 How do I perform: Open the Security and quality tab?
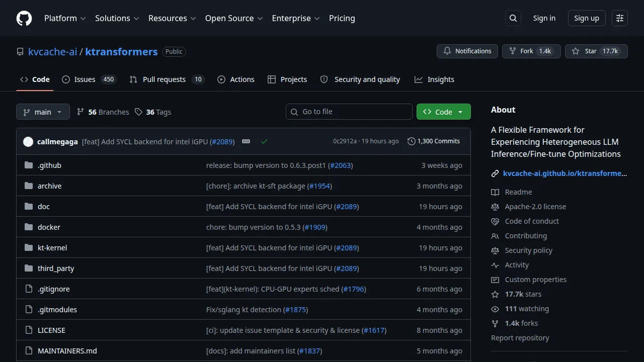360,79
